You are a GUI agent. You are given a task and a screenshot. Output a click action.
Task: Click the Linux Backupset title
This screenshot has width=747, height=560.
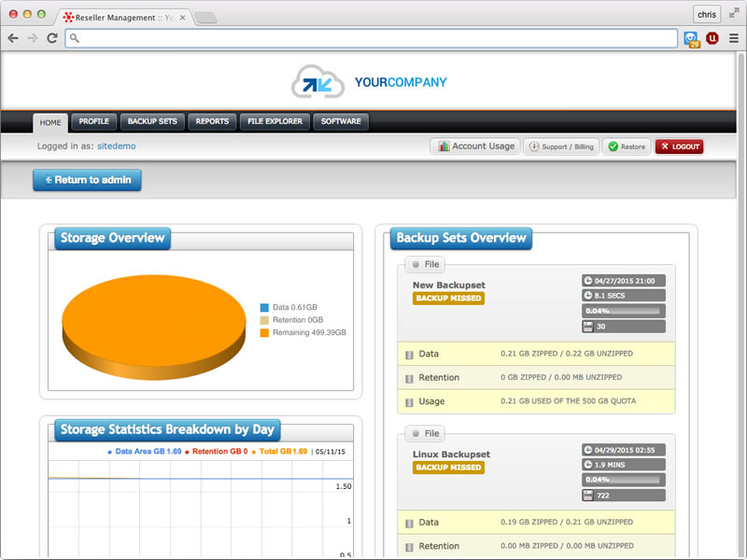click(x=451, y=455)
